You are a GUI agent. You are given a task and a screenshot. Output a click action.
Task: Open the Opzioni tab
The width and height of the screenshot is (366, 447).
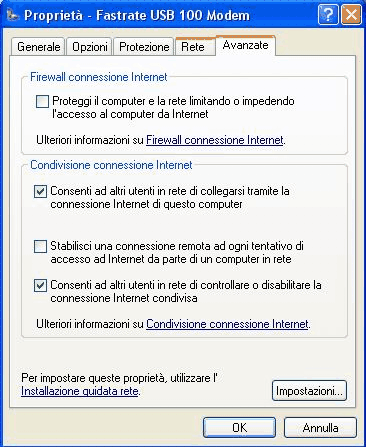(x=90, y=47)
